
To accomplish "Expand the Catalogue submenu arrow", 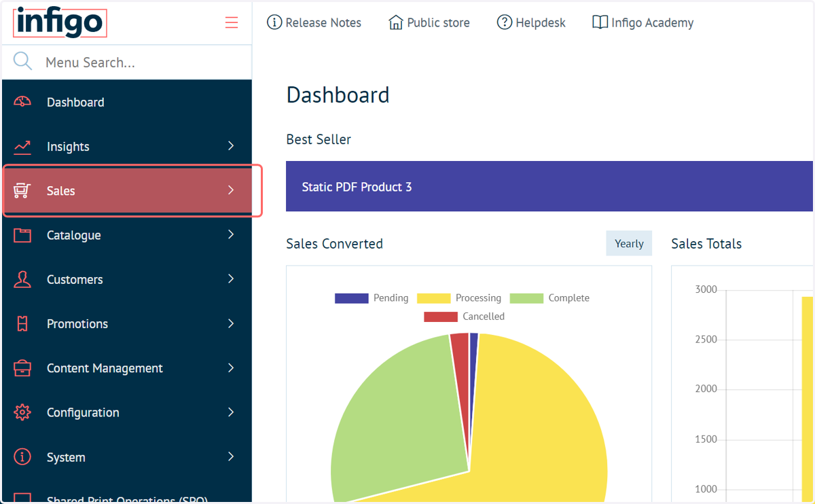I will pos(231,234).
